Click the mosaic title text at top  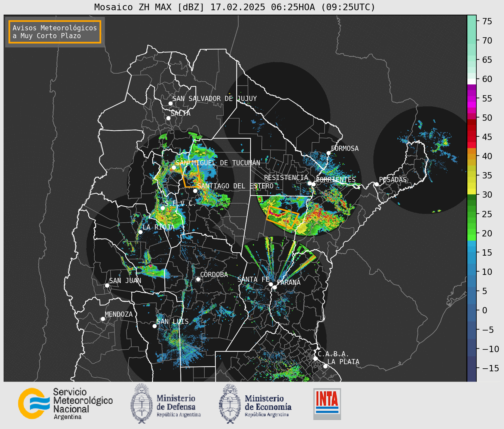(x=235, y=7)
